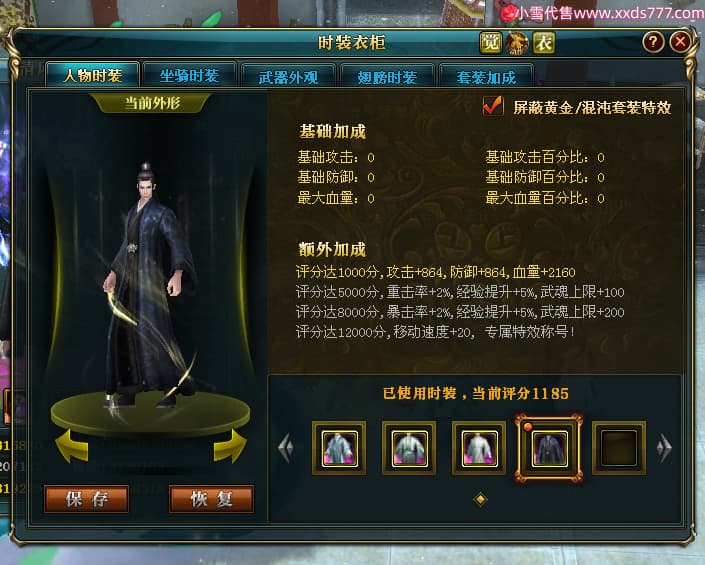Viewport: 705px width, 565px height.
Task: Show previous costumes with left chevron
Action: coord(286,448)
